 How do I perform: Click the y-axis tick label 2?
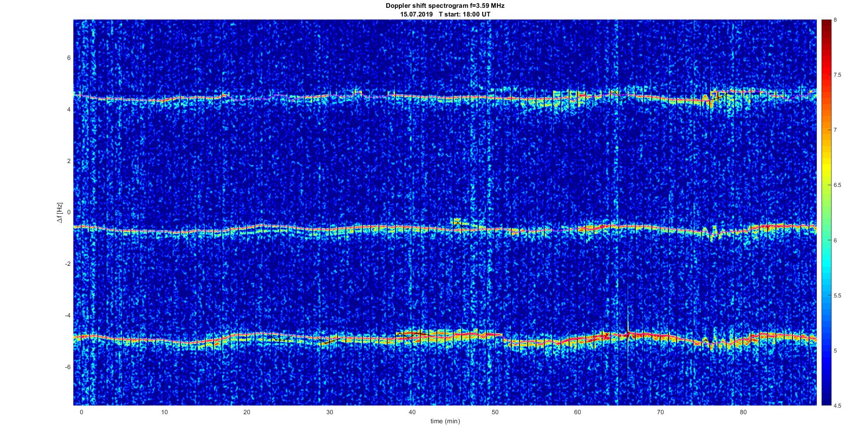(x=69, y=161)
